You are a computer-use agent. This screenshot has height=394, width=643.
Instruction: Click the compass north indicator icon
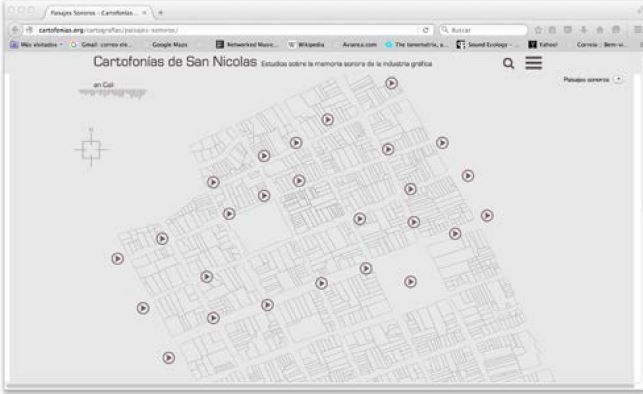[91, 148]
